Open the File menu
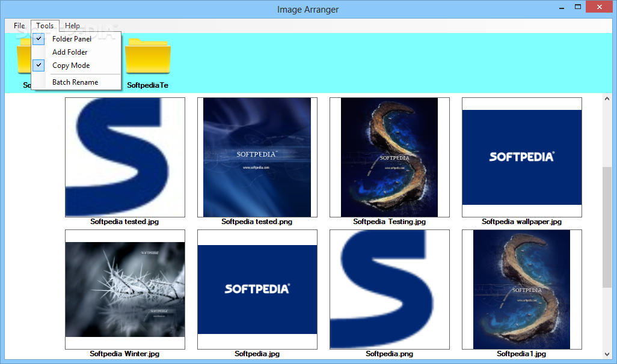617x364 pixels. click(x=19, y=26)
